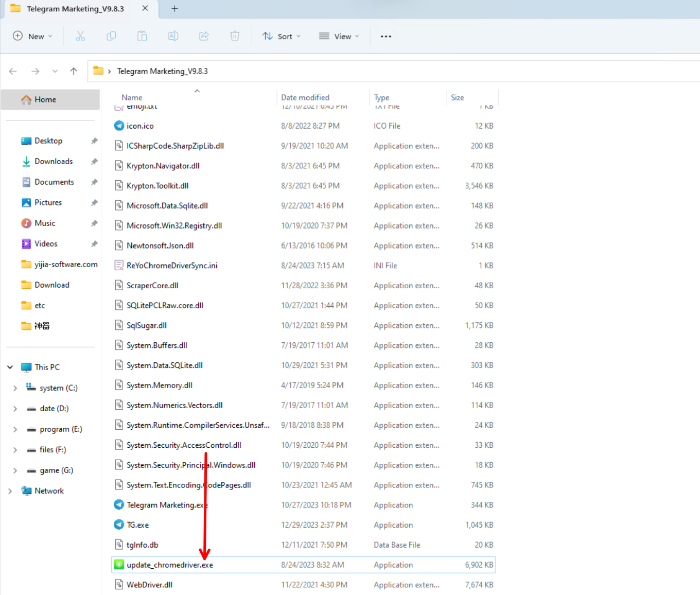This screenshot has height=595, width=700.
Task: Click the Cut scissors icon in toolbar
Action: point(80,36)
